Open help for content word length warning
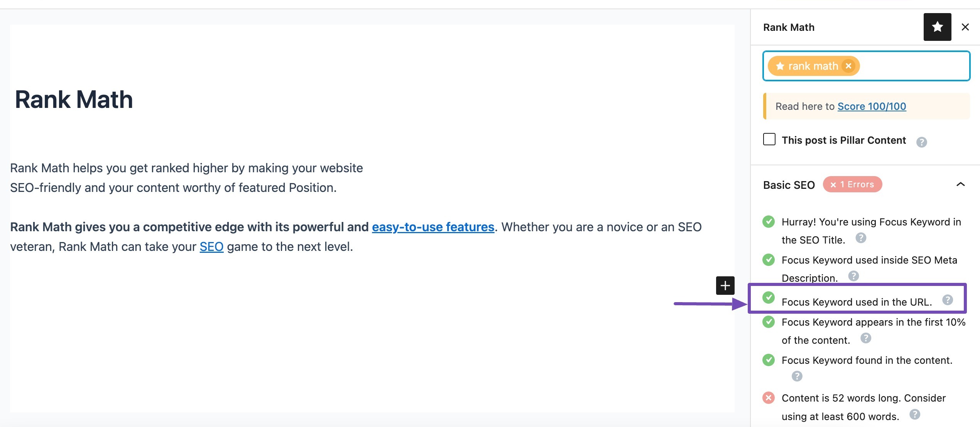This screenshot has height=427, width=980. pyautogui.click(x=915, y=415)
